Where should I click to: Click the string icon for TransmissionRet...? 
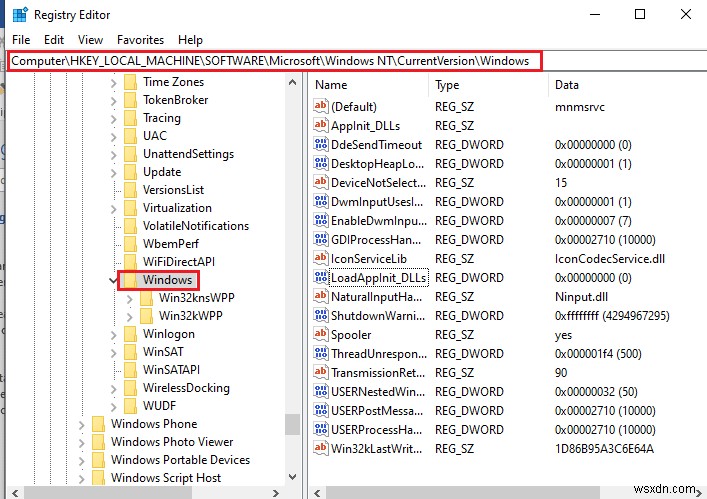pos(321,372)
